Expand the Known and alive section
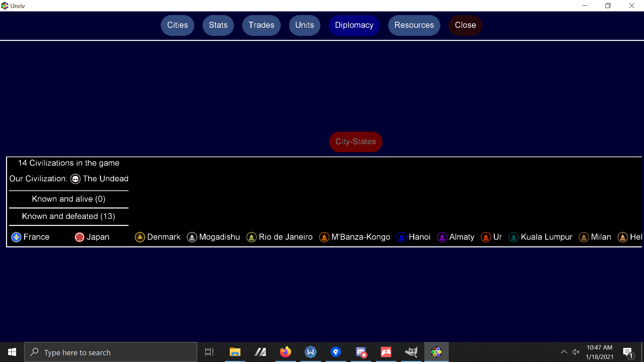The image size is (644, 362). [x=68, y=199]
